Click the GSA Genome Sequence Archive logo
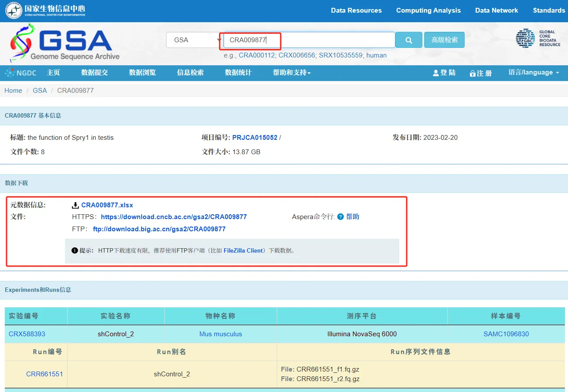The height and width of the screenshot is (392, 568). tap(65, 43)
